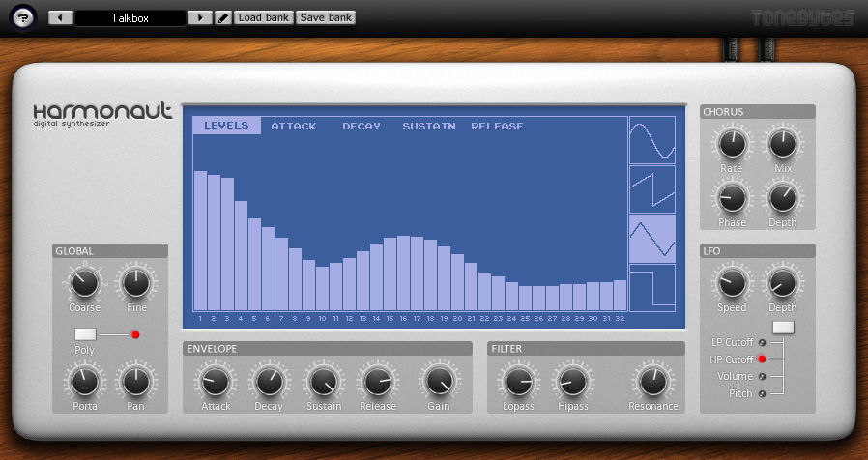Viewport: 868px width, 460px height.
Task: Click the pencil rename preset icon
Action: [223, 17]
